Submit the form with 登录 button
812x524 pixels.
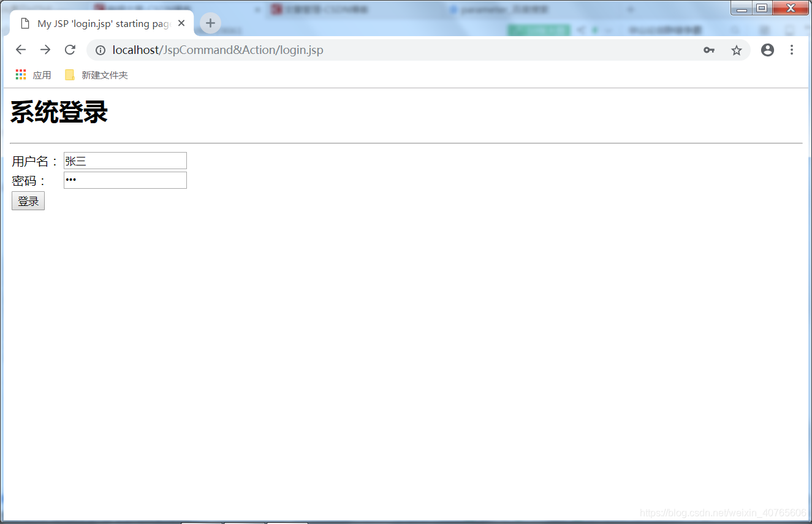28,200
